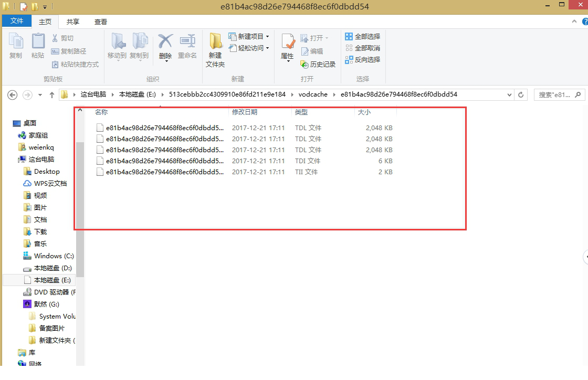The width and height of the screenshot is (588, 380).
Task: Open recent locations dropdown arrow
Action: point(40,95)
